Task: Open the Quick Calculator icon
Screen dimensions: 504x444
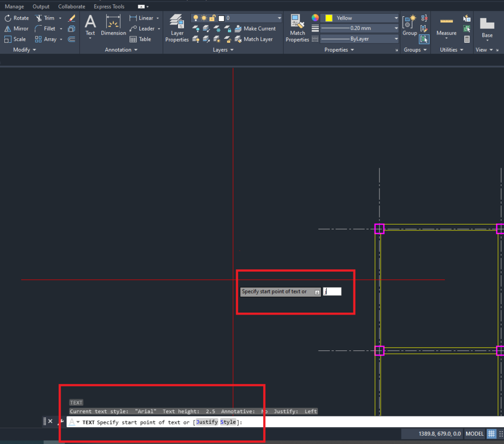Action: [x=467, y=39]
